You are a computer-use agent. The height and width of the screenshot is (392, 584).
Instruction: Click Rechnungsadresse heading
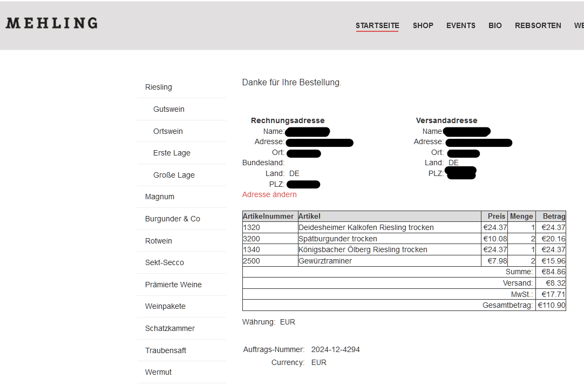tap(288, 120)
